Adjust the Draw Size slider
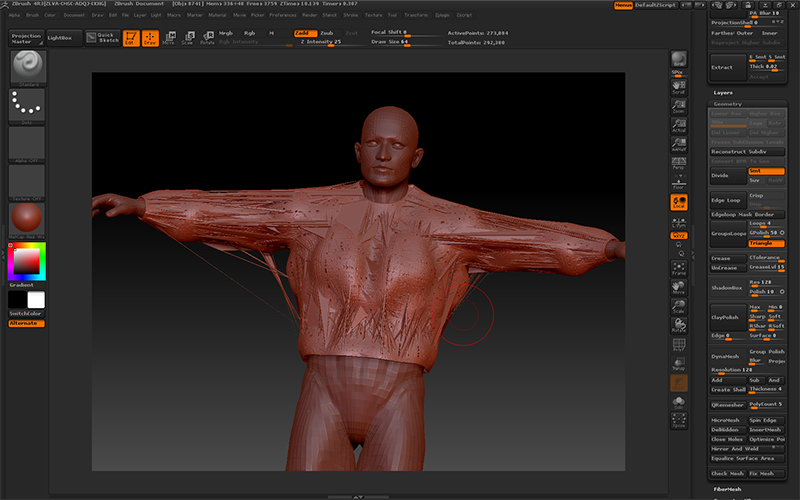 pyautogui.click(x=407, y=42)
